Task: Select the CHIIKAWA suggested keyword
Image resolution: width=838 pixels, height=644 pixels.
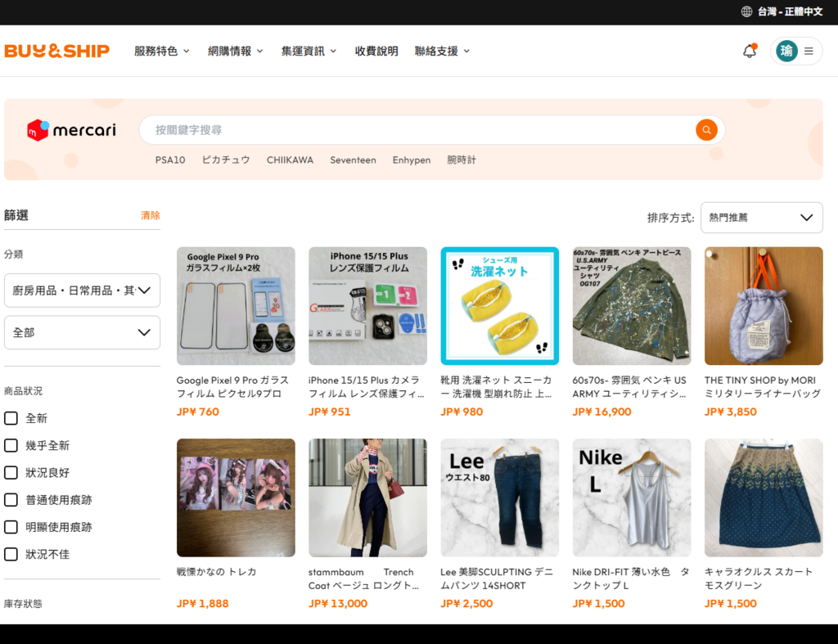Action: pos(290,160)
